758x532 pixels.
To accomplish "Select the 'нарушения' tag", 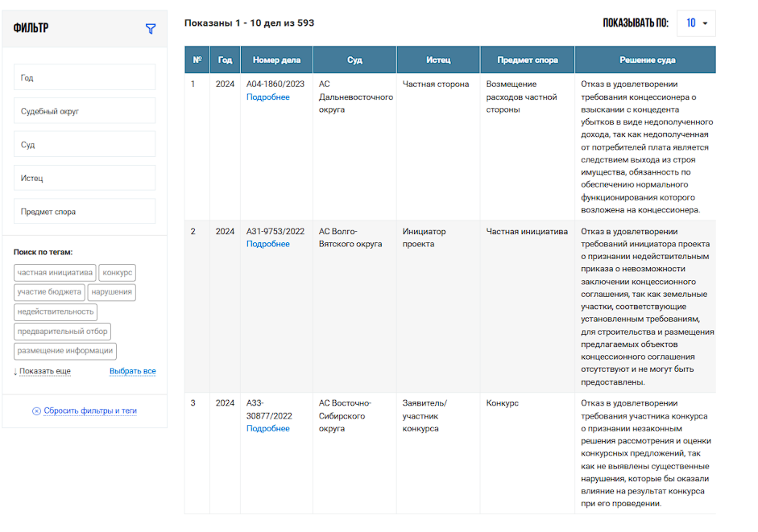I will click(x=112, y=292).
